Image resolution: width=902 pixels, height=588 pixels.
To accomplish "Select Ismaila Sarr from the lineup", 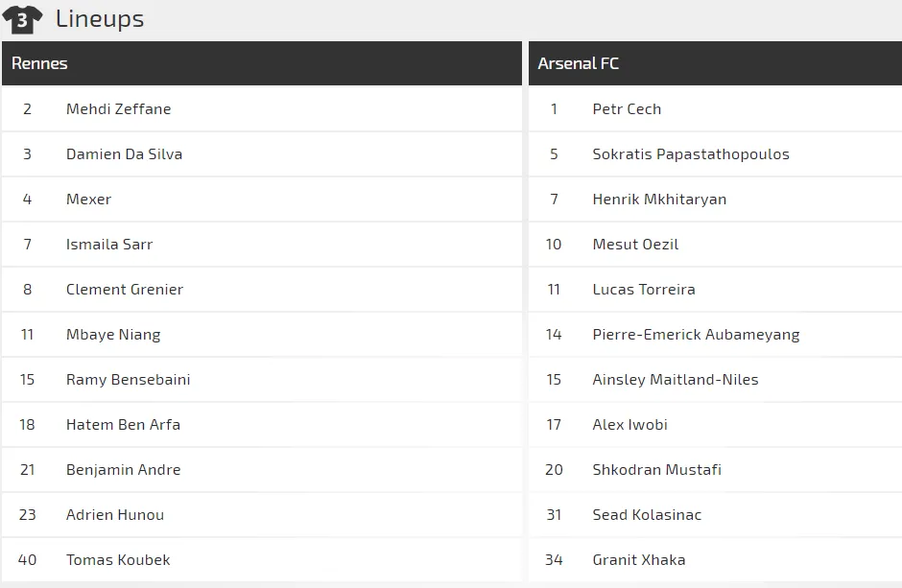I will (109, 245).
